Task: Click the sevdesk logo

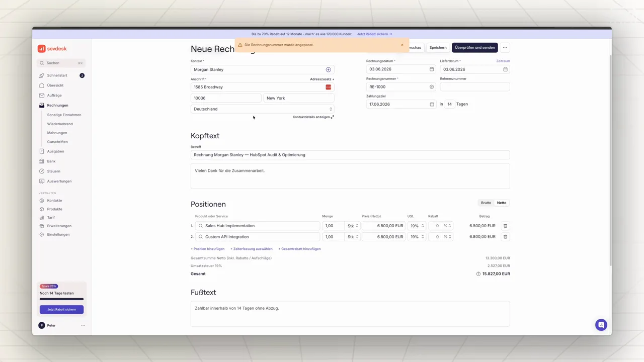Action: [x=52, y=49]
